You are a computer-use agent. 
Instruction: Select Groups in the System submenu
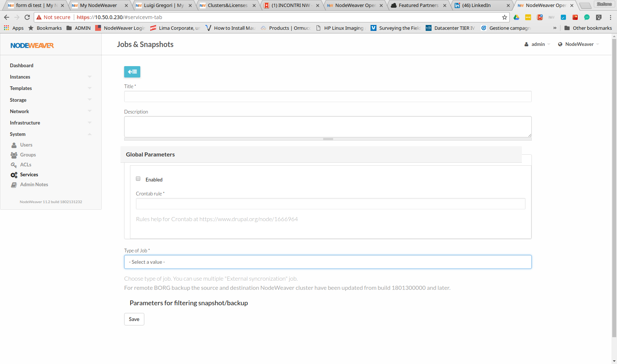pos(28,155)
